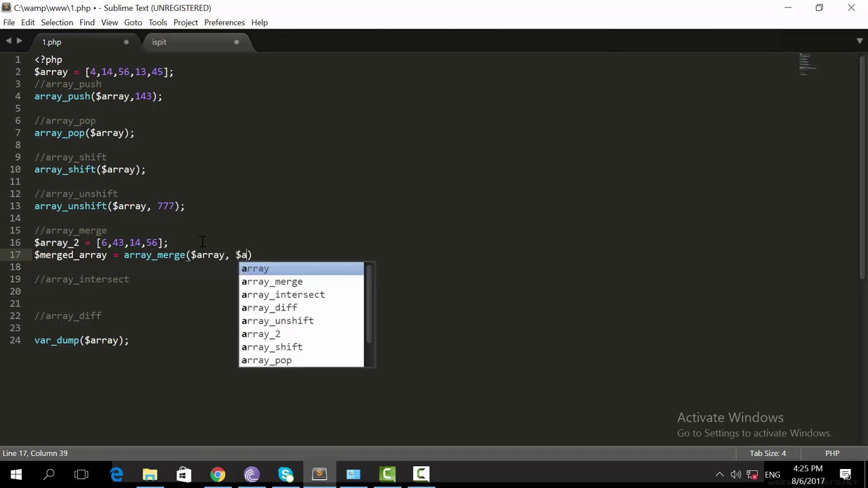868x488 pixels.
Task: Open the Project menu
Action: click(186, 22)
